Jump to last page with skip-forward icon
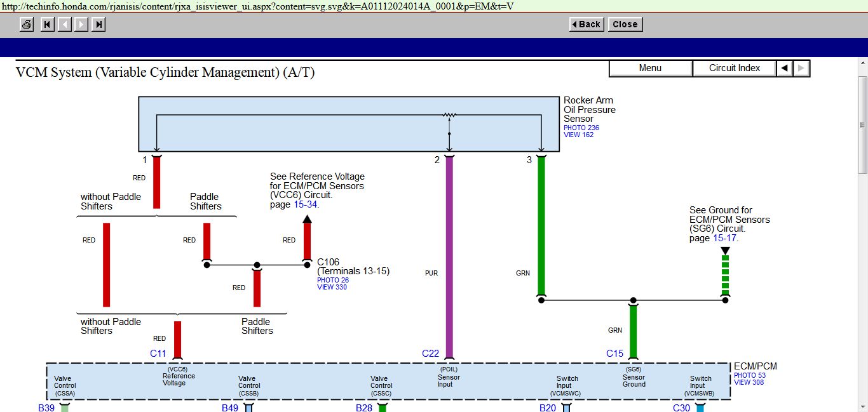868x412 pixels. pos(98,25)
